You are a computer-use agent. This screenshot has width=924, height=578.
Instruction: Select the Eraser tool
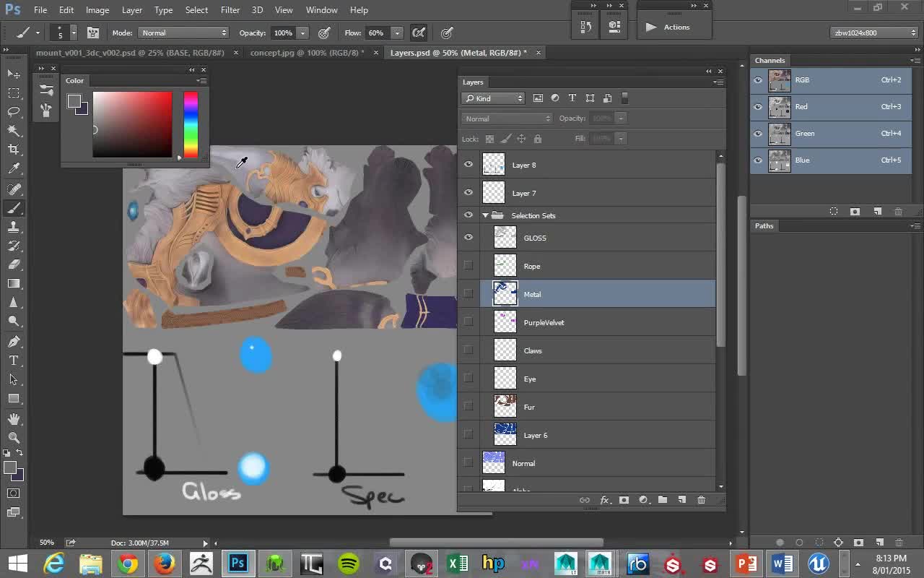pos(14,264)
